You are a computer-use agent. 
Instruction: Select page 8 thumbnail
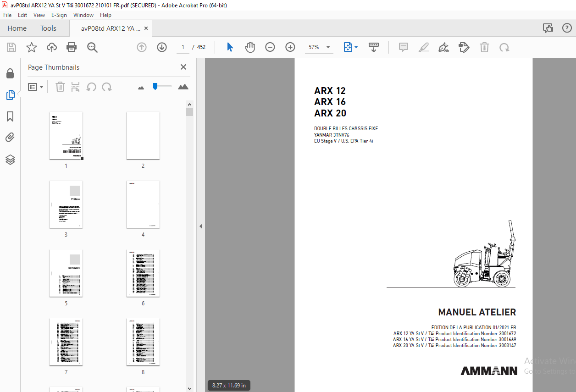coord(143,342)
